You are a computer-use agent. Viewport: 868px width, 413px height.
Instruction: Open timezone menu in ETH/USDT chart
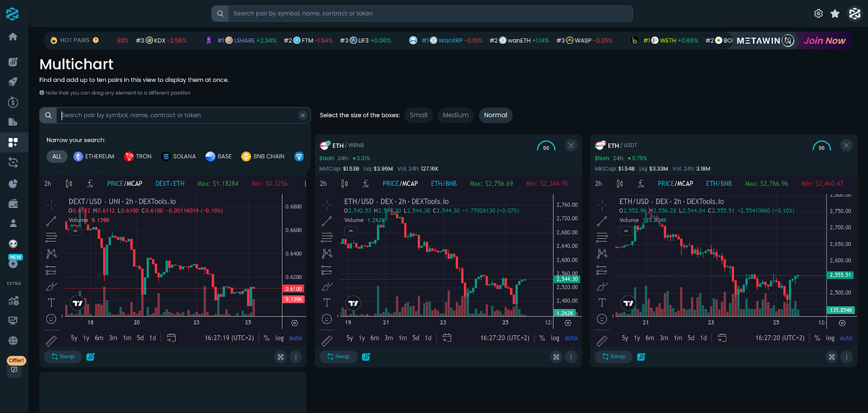(x=780, y=338)
